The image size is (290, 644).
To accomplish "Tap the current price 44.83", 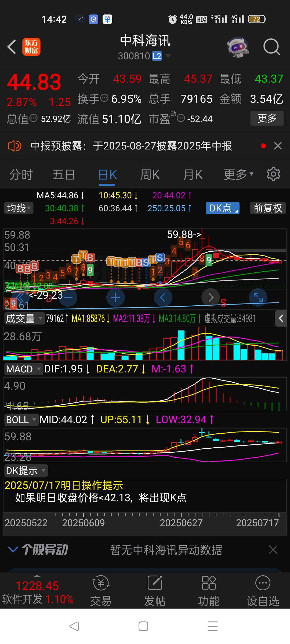I will pos(34,82).
